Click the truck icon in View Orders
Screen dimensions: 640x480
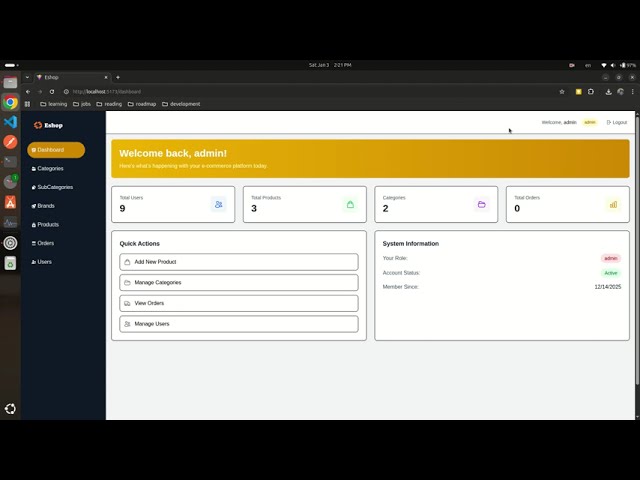tap(127, 303)
